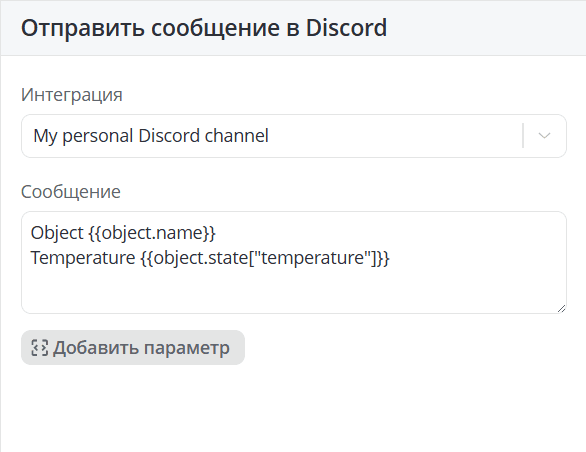
Task: Grab the message box resize handle
Action: tap(561, 308)
